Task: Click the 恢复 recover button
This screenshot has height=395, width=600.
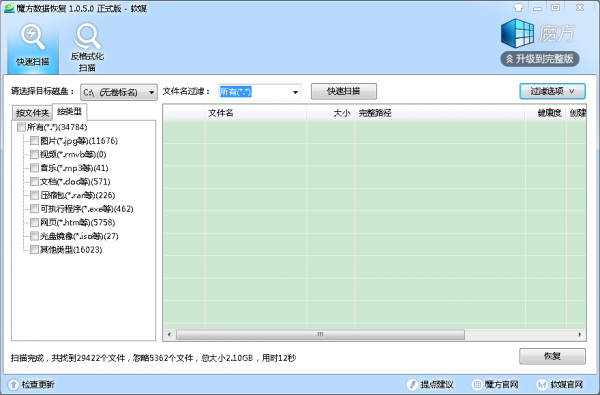Action: [x=552, y=356]
